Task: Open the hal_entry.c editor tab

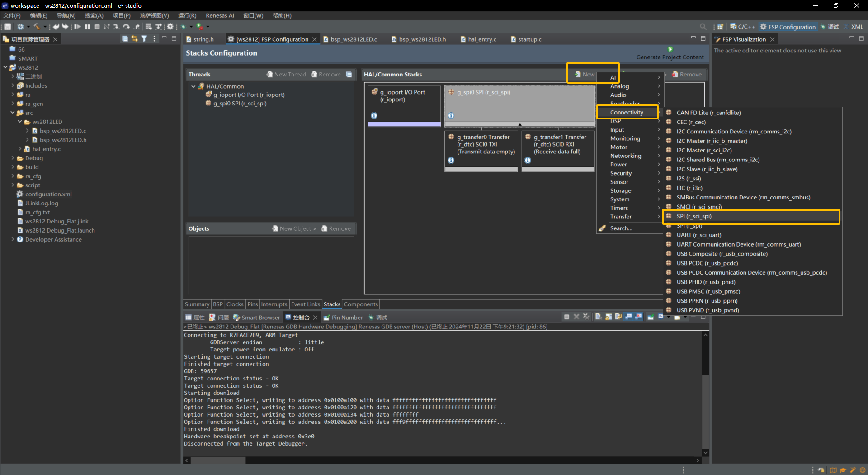Action: pos(478,39)
